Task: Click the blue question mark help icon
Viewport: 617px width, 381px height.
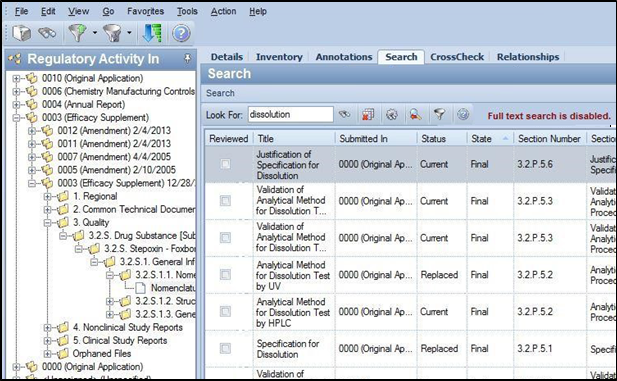Action: 181,33
